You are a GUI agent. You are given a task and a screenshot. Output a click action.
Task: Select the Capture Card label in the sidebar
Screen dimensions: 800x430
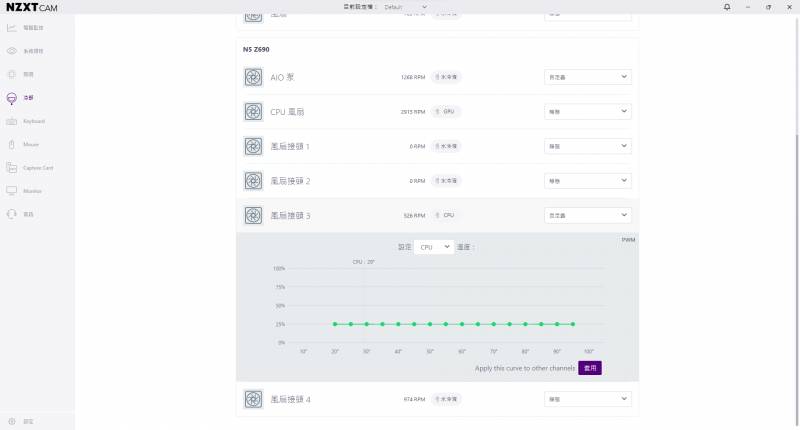pyautogui.click(x=38, y=168)
